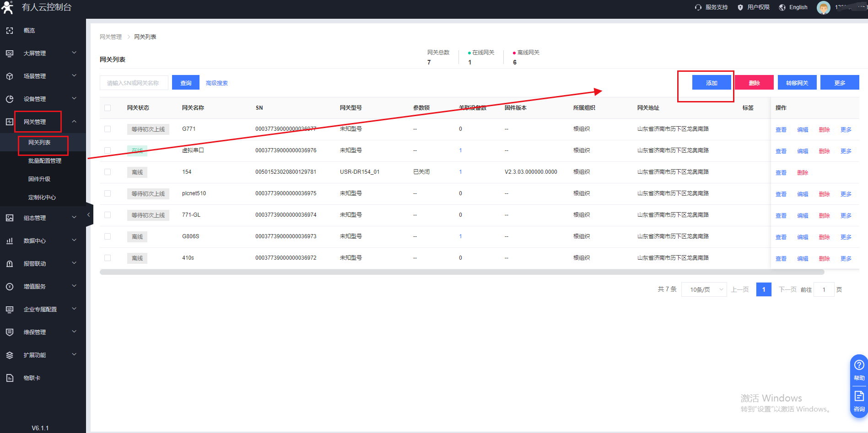Open the 帮助 help question mark icon

(859, 365)
